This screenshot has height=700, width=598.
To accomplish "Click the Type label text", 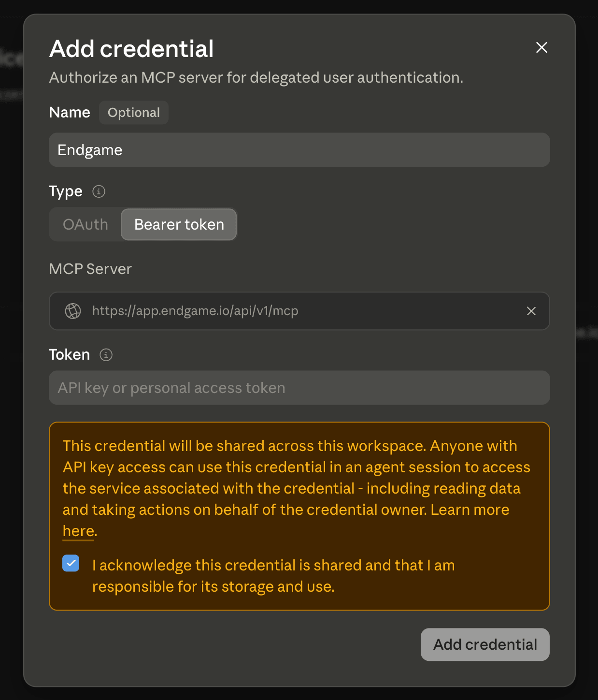I will [66, 191].
